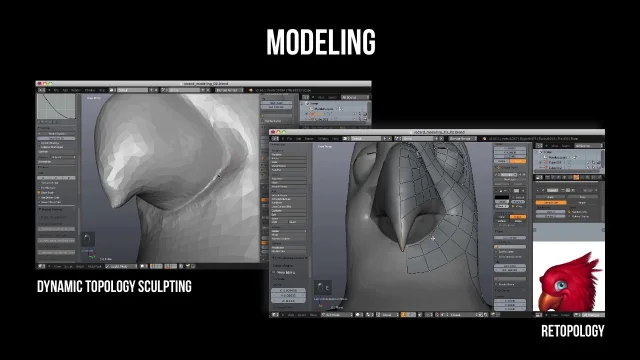Select the orange Local toggle in properties region
The height and width of the screenshot is (360, 640).
[518, 161]
